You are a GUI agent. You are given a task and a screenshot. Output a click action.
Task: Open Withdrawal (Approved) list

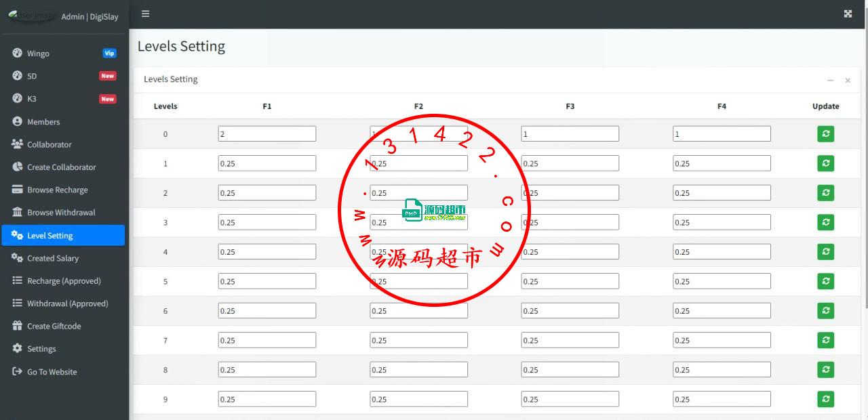pyautogui.click(x=63, y=303)
